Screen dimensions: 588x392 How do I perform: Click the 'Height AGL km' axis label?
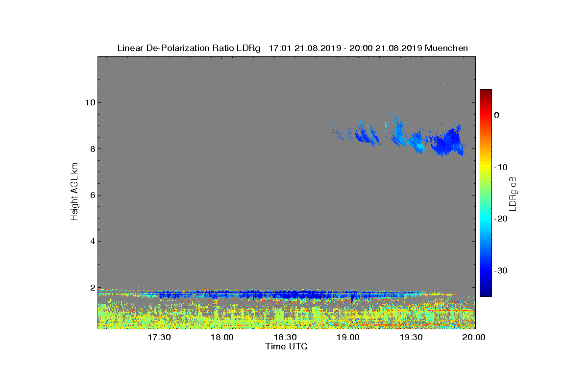point(74,192)
